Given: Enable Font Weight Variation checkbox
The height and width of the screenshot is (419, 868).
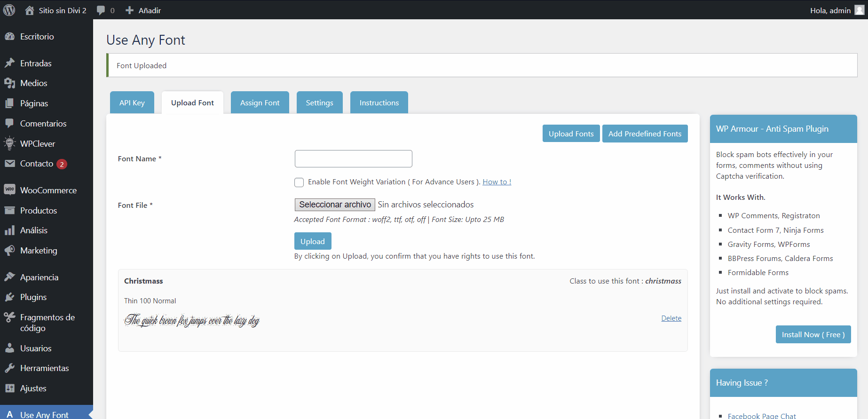Looking at the screenshot, I should [299, 182].
